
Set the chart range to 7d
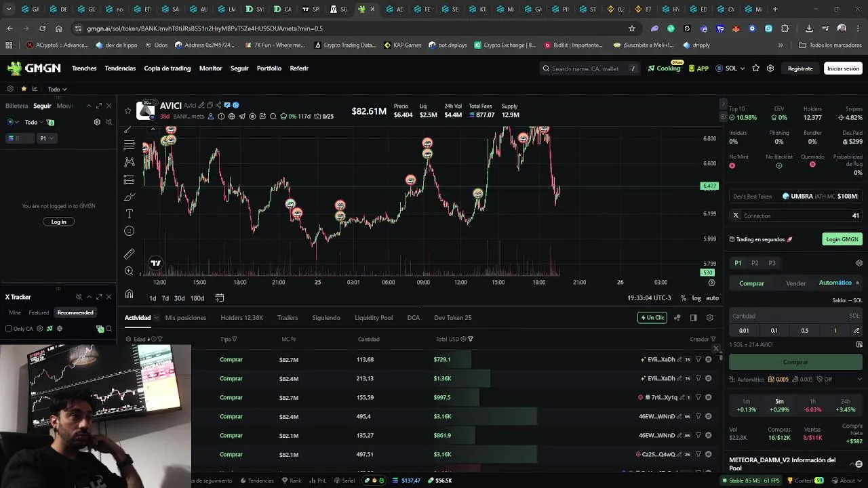coord(165,298)
